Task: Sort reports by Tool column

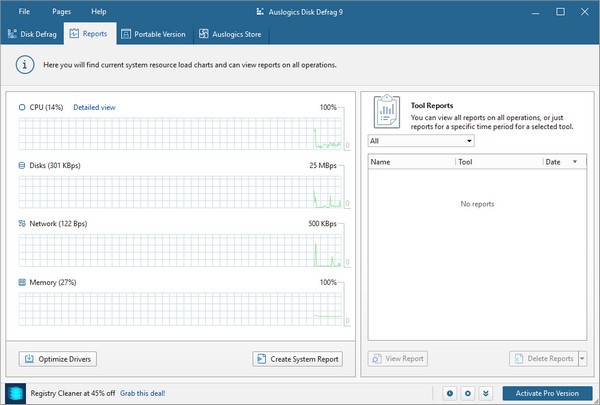Action: coord(499,162)
